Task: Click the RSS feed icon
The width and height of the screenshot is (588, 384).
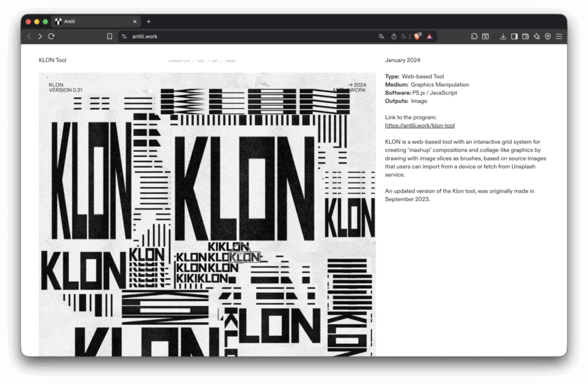Action: pyautogui.click(x=404, y=36)
